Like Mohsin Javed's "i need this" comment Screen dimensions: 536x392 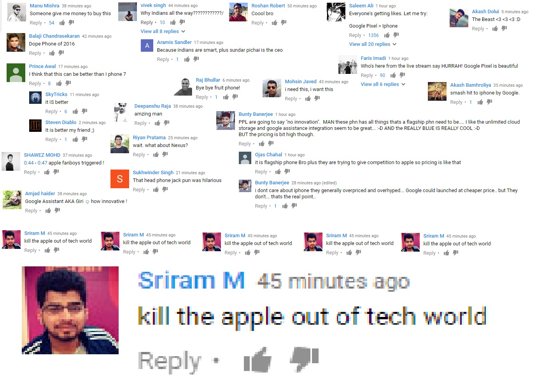[x=308, y=98]
